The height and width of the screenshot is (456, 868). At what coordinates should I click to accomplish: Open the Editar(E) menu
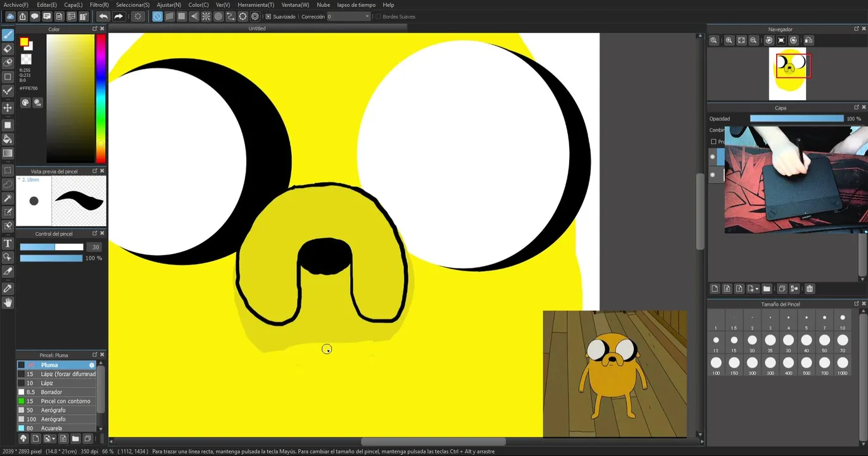(x=47, y=4)
